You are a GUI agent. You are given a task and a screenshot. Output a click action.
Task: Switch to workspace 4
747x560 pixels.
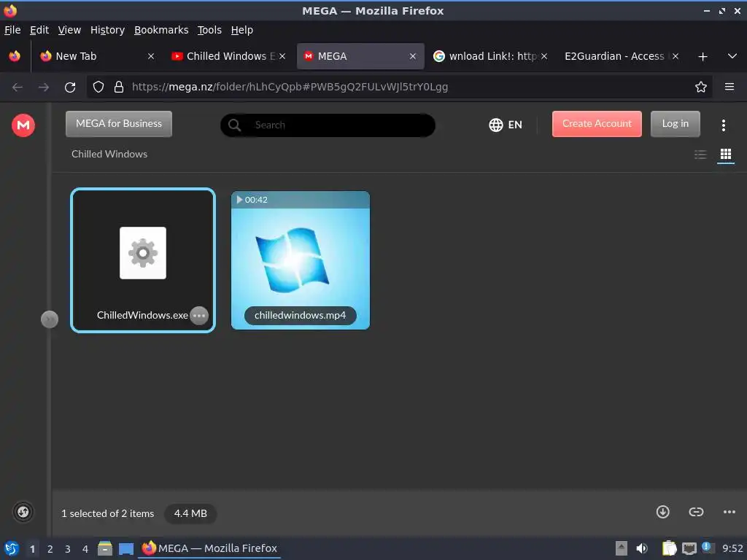coord(85,549)
